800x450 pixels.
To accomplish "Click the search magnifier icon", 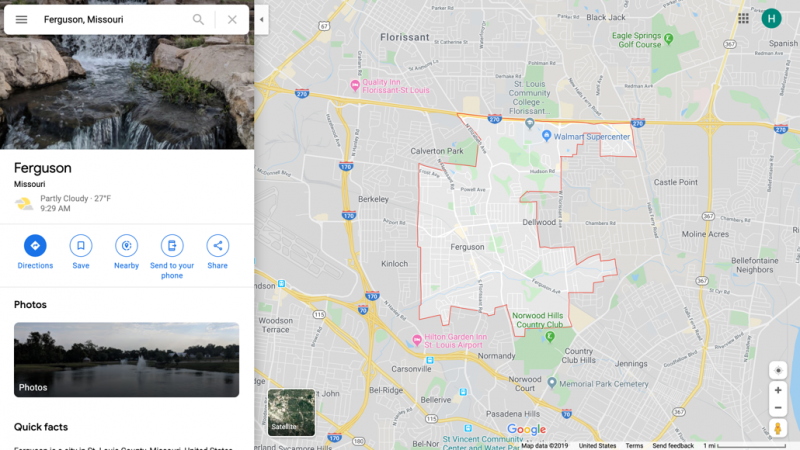I will 198,19.
